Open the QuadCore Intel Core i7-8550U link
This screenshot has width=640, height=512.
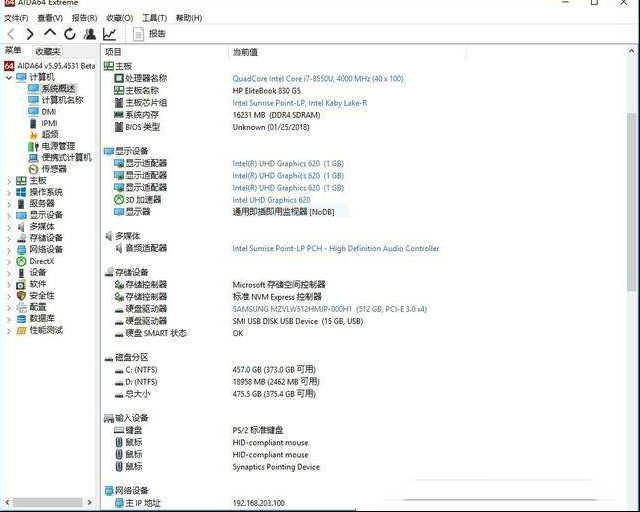coord(318,78)
